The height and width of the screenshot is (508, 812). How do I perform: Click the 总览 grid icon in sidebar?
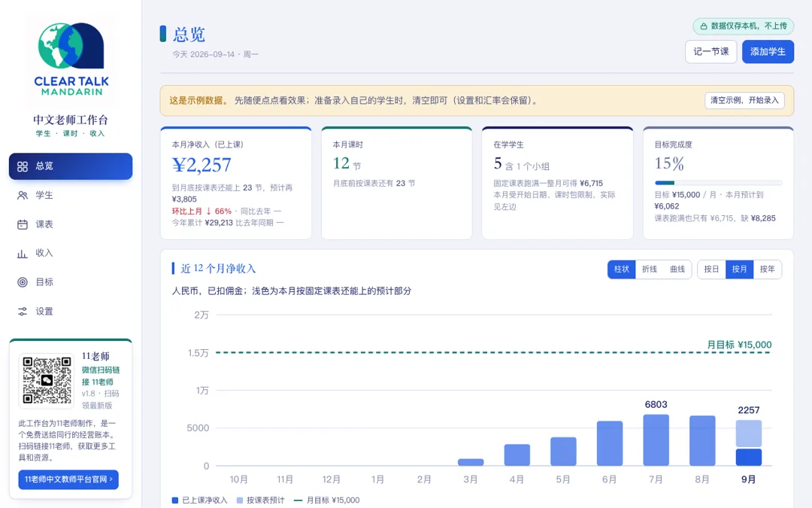click(23, 166)
